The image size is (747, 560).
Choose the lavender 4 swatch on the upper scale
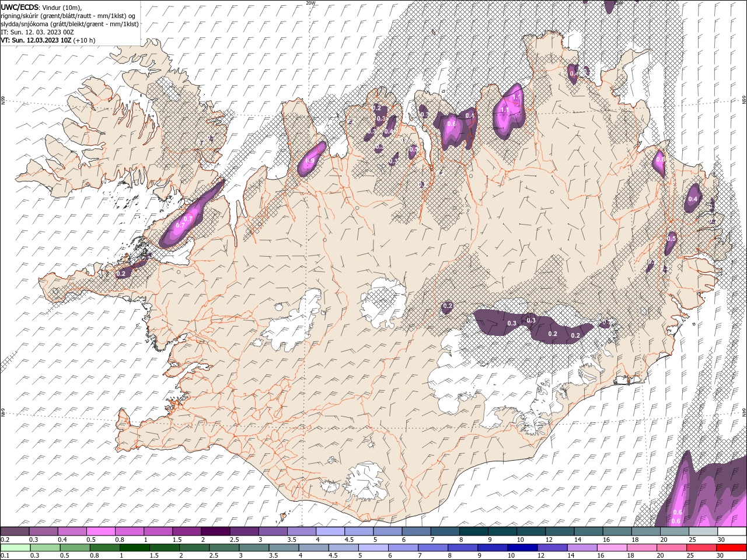(x=330, y=531)
